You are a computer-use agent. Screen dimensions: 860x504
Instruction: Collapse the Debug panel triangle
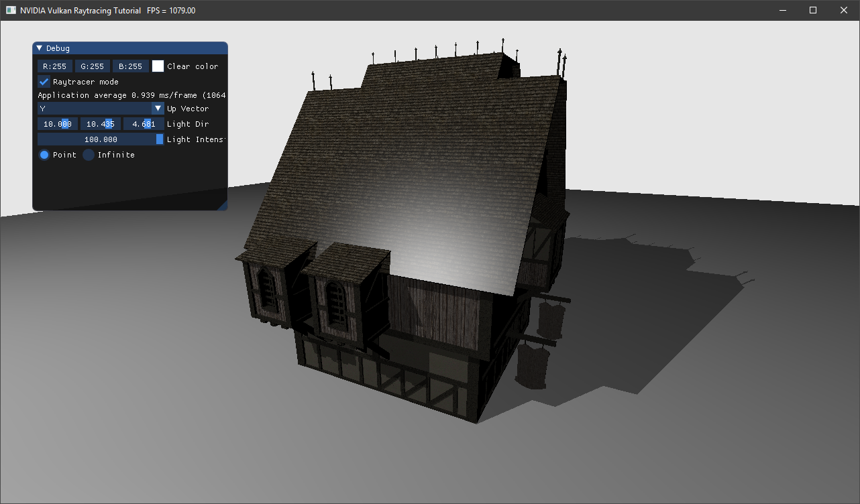pyautogui.click(x=39, y=48)
